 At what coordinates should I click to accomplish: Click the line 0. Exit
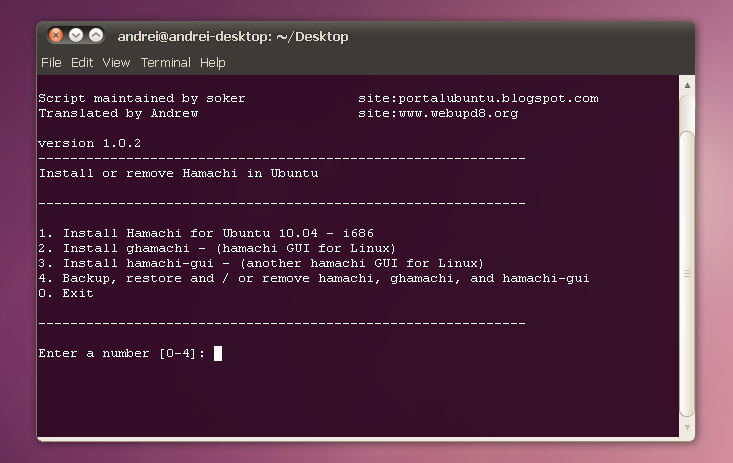coord(66,293)
